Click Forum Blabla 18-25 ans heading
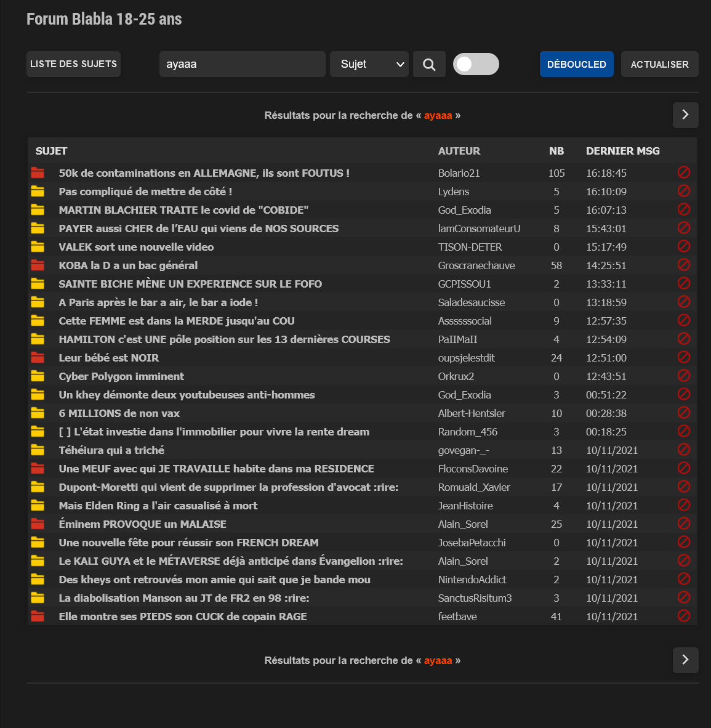Image resolution: width=711 pixels, height=728 pixels. tap(104, 19)
